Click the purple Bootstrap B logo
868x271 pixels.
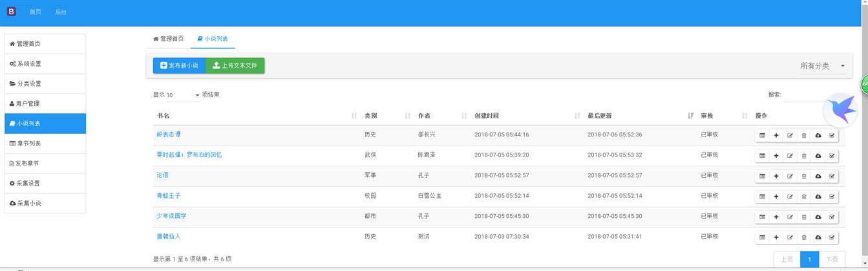[12, 12]
